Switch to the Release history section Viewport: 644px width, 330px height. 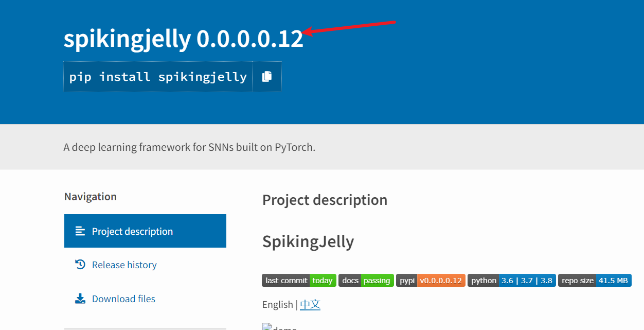point(124,264)
